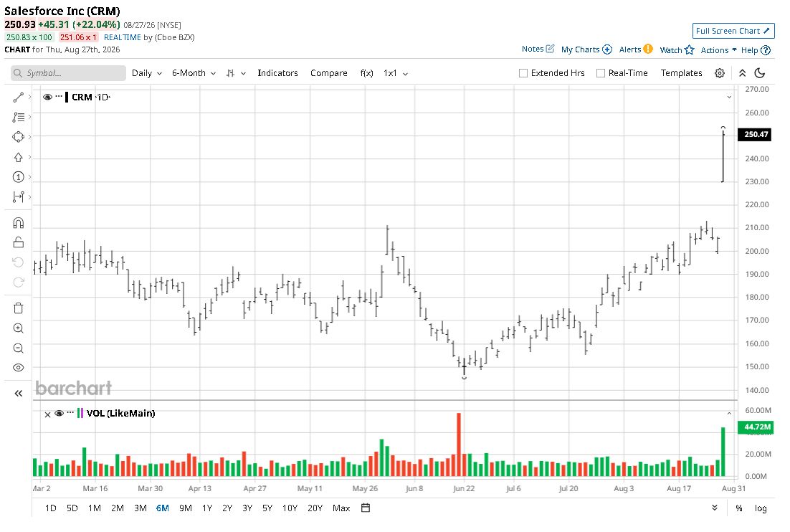
Task: Open the Notes editor
Action: (x=538, y=49)
